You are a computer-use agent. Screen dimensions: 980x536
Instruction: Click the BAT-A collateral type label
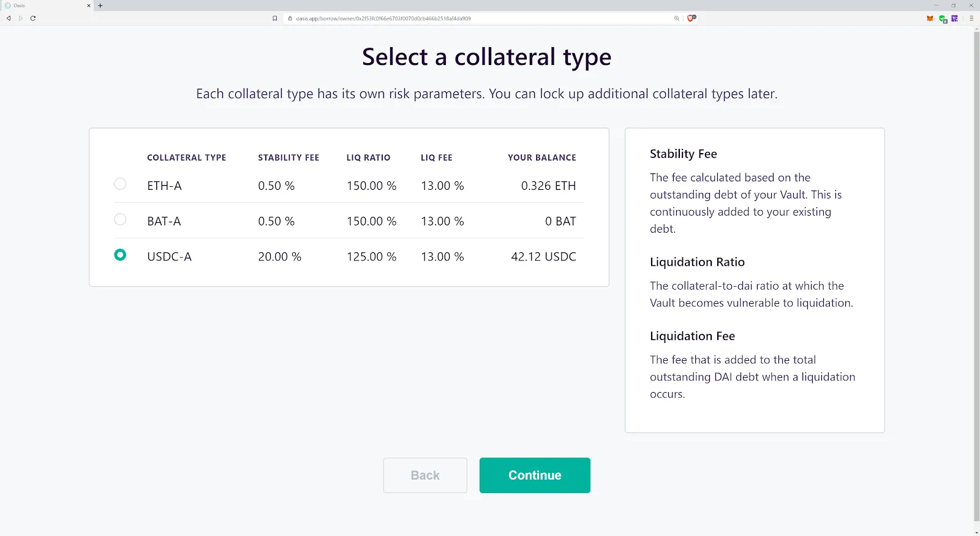164,221
